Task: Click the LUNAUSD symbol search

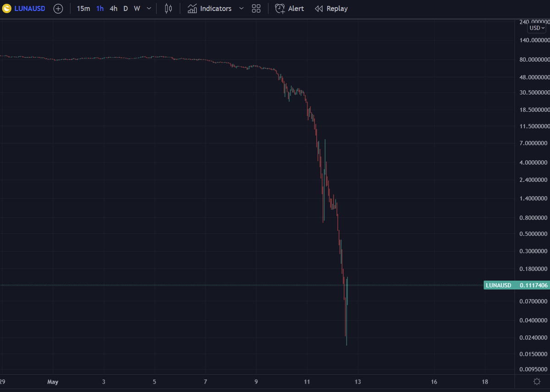Action: (29, 9)
